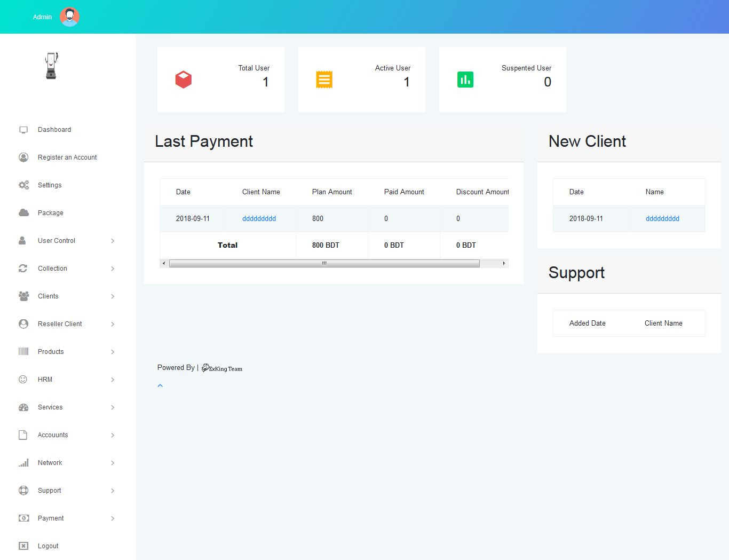Screen dimensions: 729x560
Task: Click the HRM smiley icon
Action: [x=23, y=380]
